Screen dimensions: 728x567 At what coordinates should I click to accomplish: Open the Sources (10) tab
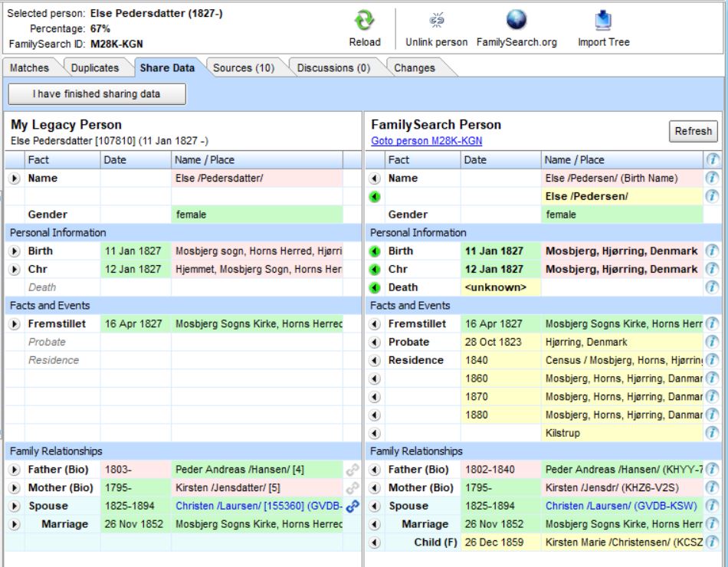click(x=244, y=67)
